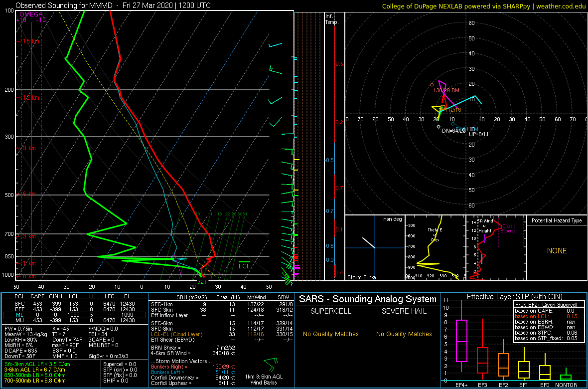The height and width of the screenshot is (389, 588).
Task: Click the 'DN=64/20' hodograph label
Action: click(453, 131)
